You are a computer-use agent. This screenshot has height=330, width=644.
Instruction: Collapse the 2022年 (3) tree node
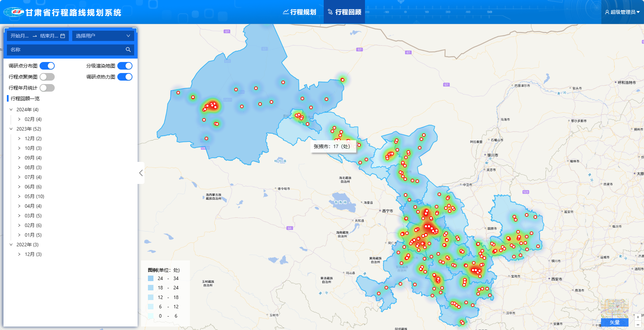[x=11, y=245]
